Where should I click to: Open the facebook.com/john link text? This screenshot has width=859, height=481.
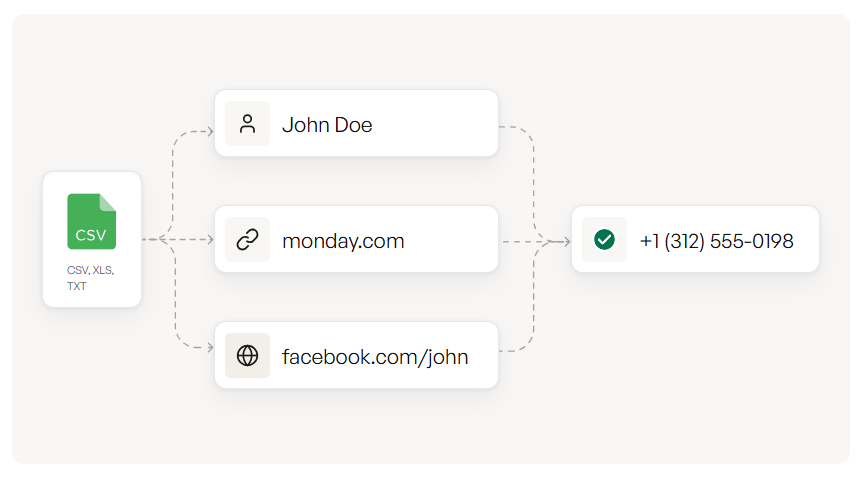(x=375, y=356)
